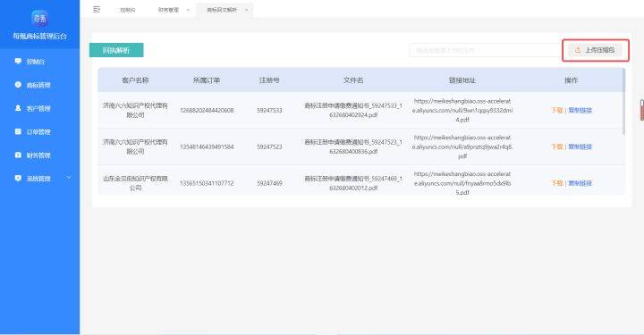Expand the 系统管理 menu chevron

(x=69, y=177)
